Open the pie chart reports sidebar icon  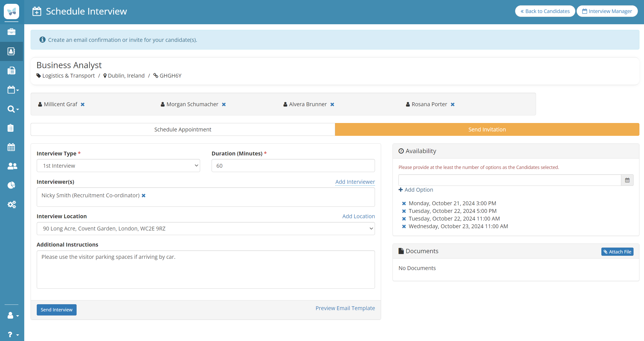pos(11,185)
